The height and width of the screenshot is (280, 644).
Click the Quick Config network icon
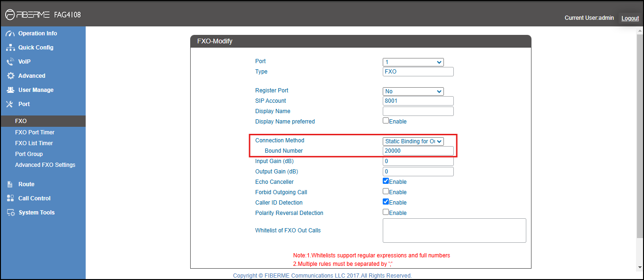pyautogui.click(x=10, y=48)
